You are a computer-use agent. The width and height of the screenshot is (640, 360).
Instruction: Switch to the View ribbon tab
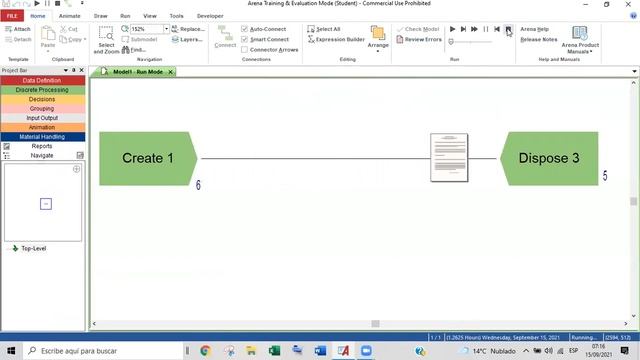pyautogui.click(x=149, y=16)
